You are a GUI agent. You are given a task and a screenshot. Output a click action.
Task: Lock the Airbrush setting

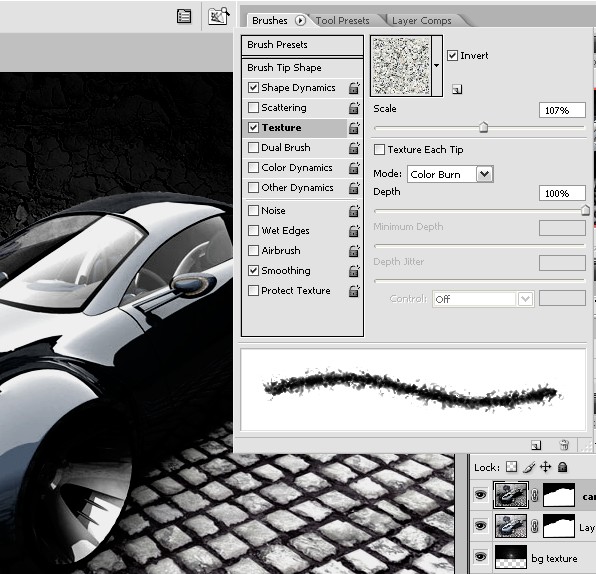click(x=354, y=251)
